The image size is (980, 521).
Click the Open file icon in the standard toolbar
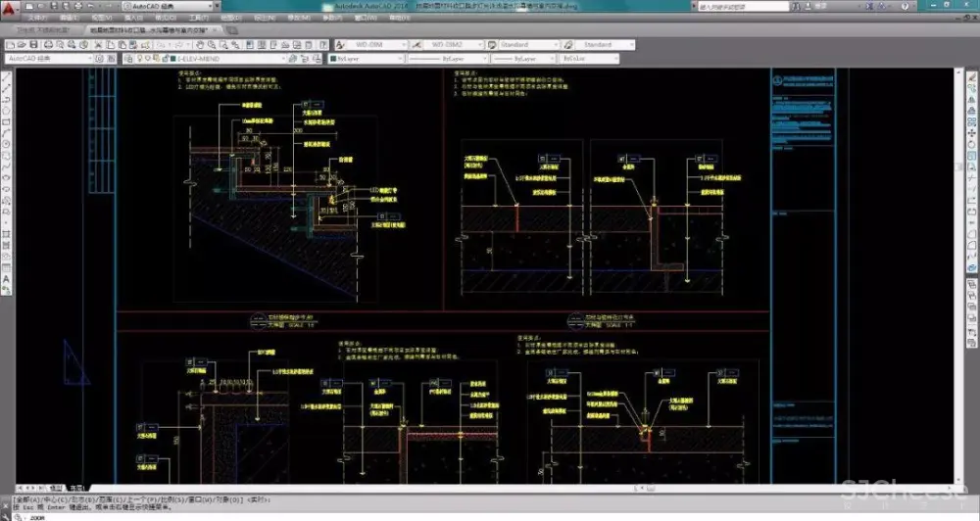(21, 44)
